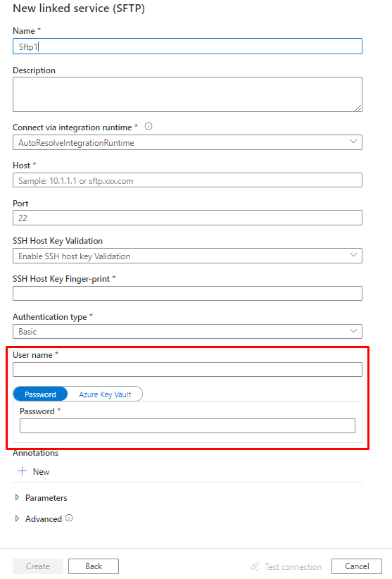Open the integration runtime dropdown

[187, 142]
